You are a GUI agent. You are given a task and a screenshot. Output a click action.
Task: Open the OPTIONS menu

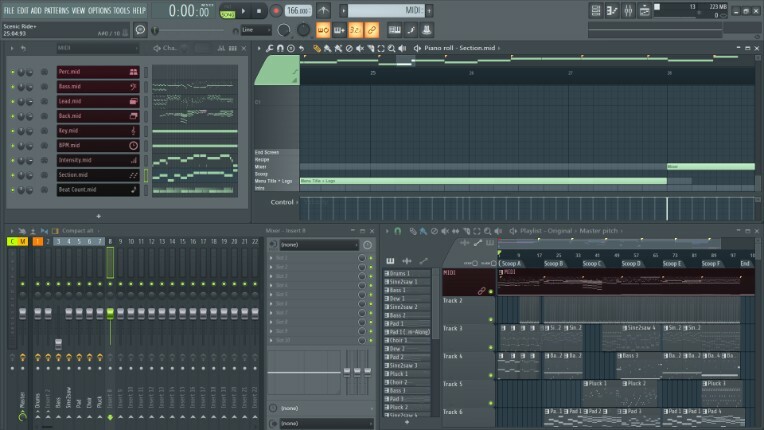tap(99, 10)
